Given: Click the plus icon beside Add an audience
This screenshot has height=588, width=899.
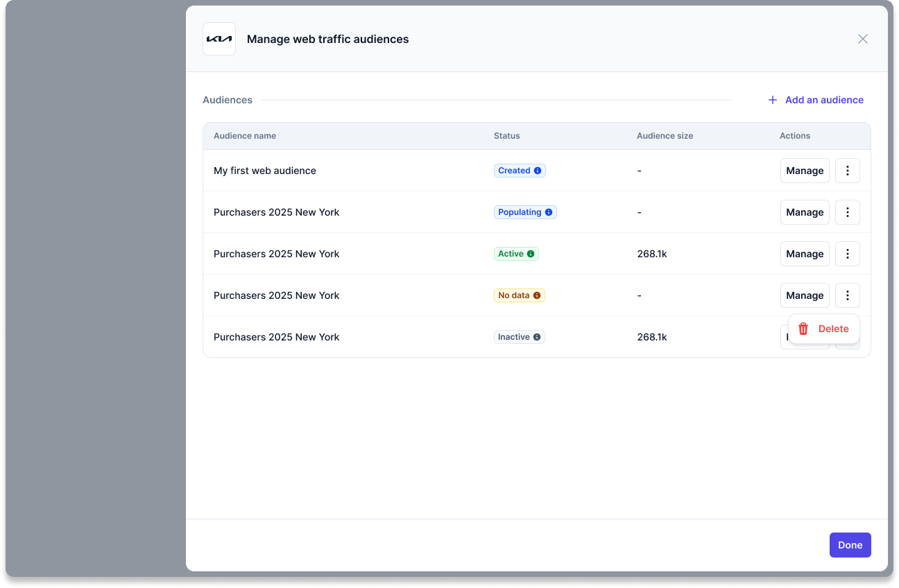Looking at the screenshot, I should tap(773, 100).
